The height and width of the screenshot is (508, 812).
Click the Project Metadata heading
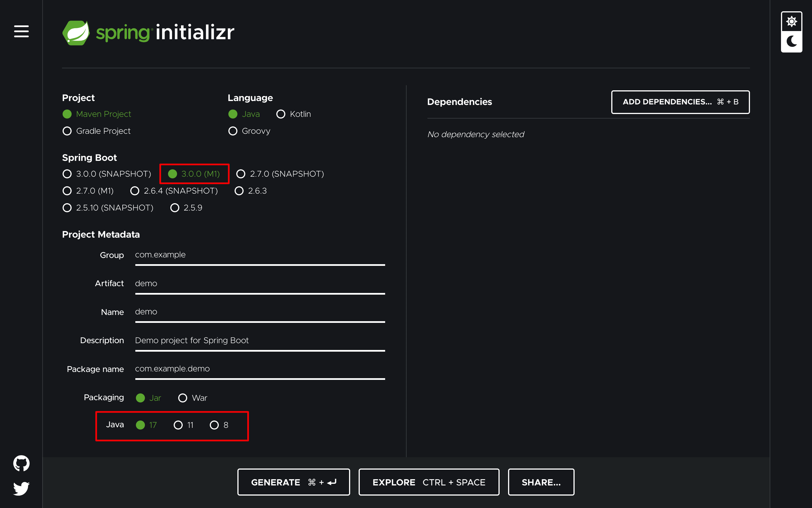[101, 235]
